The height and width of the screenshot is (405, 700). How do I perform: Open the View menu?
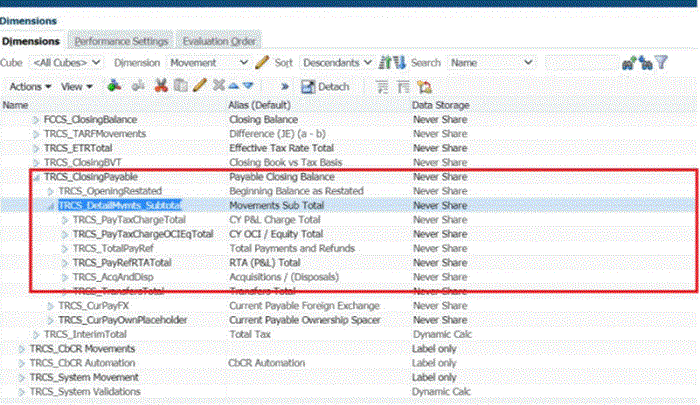click(76, 87)
